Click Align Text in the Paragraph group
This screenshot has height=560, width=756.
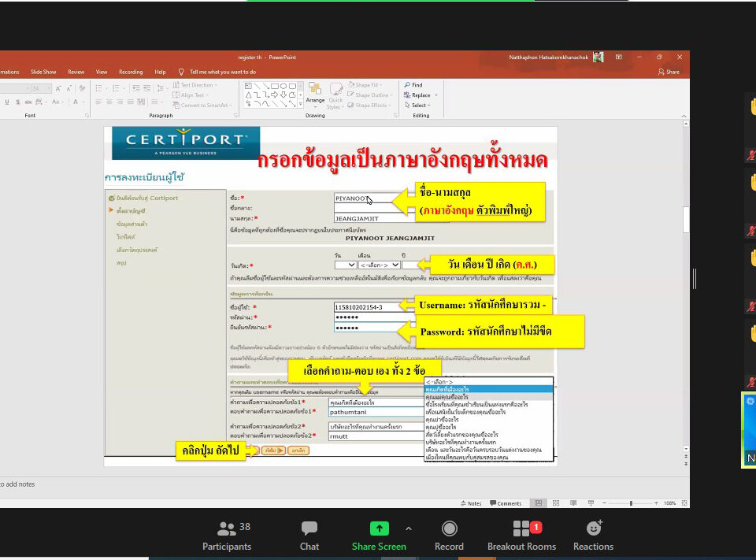pos(191,95)
